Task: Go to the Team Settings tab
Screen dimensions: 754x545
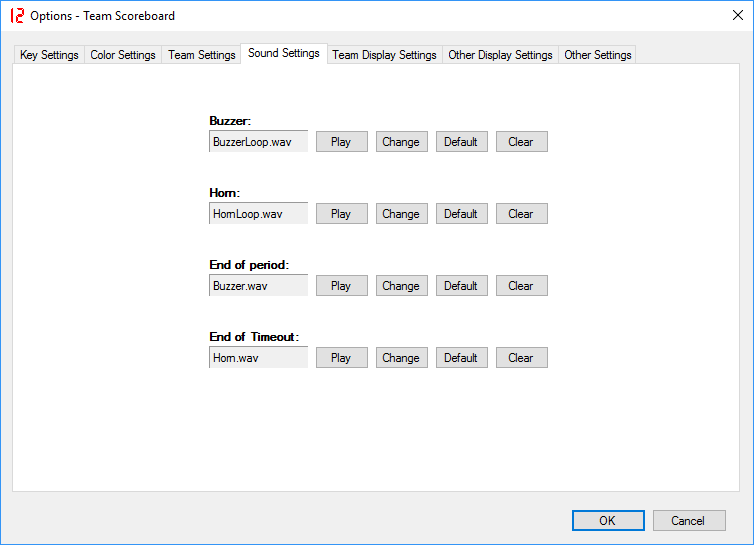Action: [201, 55]
